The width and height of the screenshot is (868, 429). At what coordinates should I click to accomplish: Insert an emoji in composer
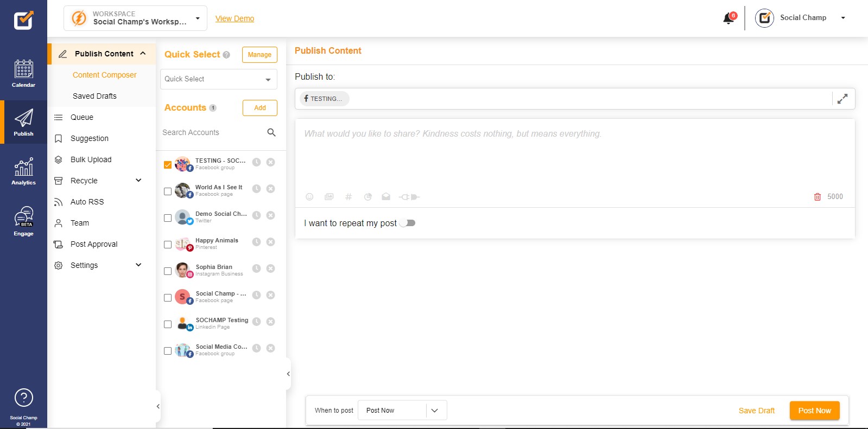pyautogui.click(x=309, y=197)
